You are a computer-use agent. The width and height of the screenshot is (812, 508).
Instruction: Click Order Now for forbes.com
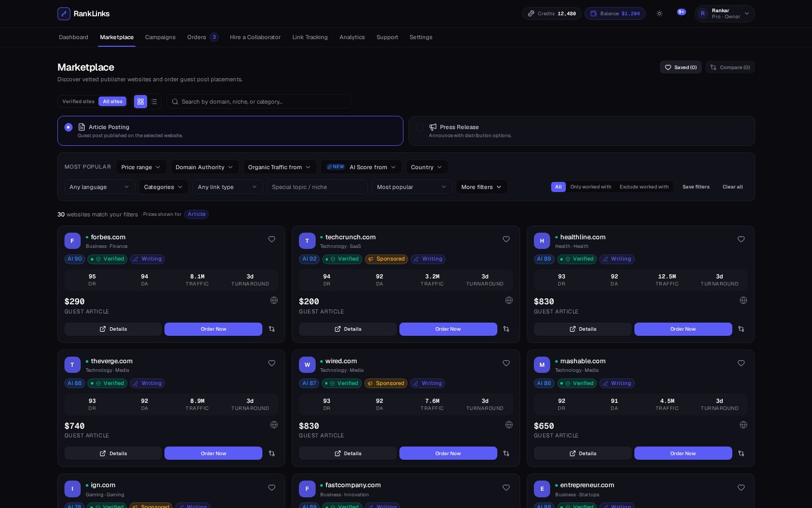213,329
